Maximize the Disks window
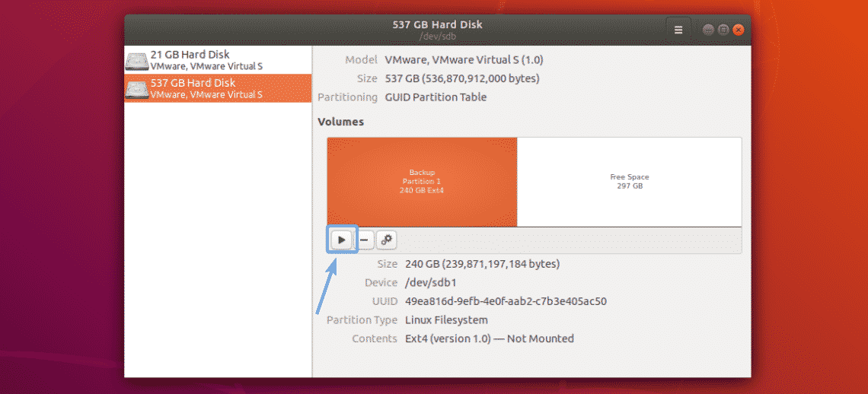Screen dimensions: 868x394 723,30
